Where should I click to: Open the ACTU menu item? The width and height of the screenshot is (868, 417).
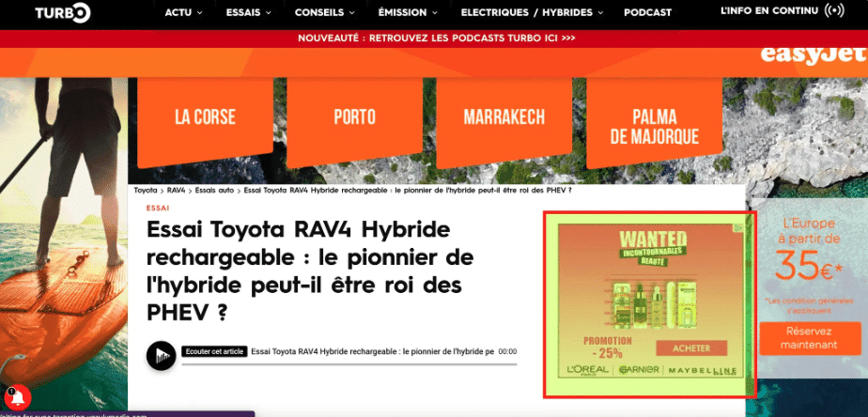click(178, 12)
